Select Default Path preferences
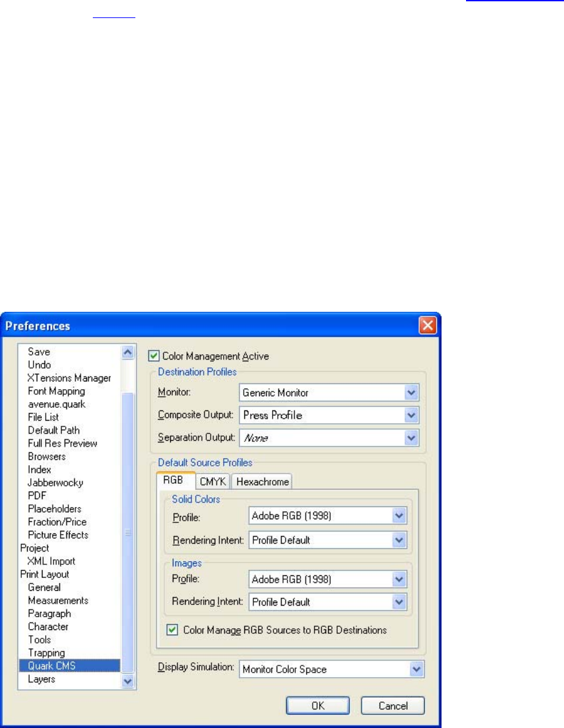 coord(53,430)
